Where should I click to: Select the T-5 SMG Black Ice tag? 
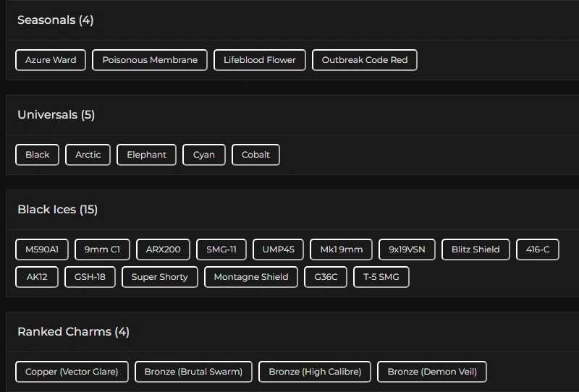click(x=381, y=277)
